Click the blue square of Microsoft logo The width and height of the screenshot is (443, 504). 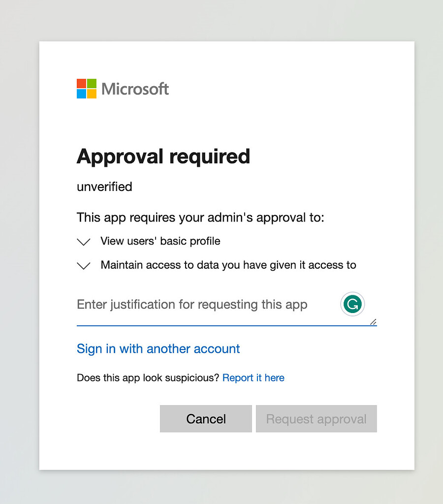81,94
